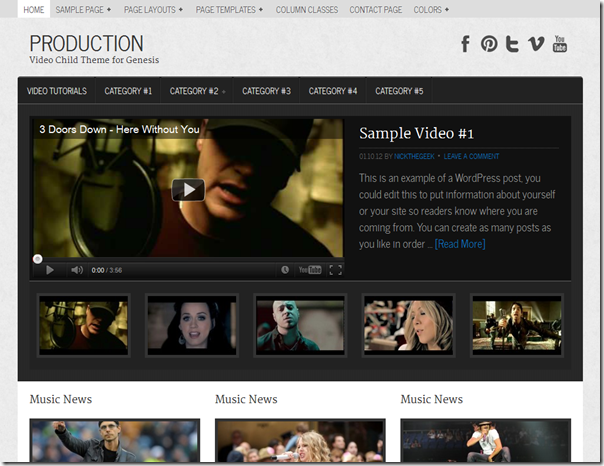Open the NICKTHEGEEK author link

pyautogui.click(x=414, y=156)
